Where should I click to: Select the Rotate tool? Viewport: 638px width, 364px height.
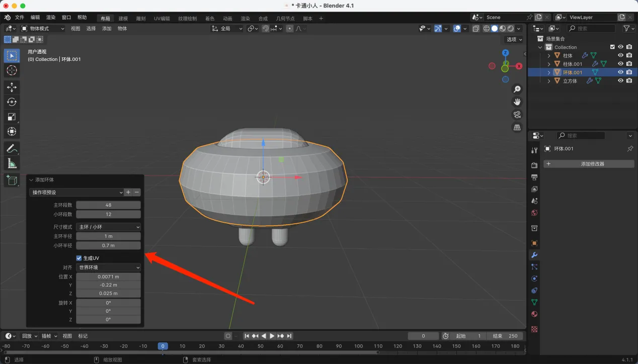[x=12, y=102]
